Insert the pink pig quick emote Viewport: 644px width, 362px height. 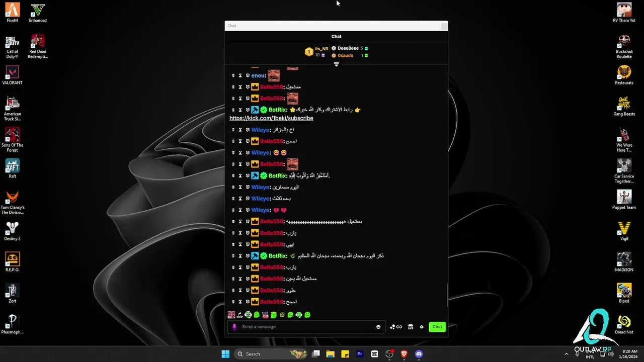265,315
